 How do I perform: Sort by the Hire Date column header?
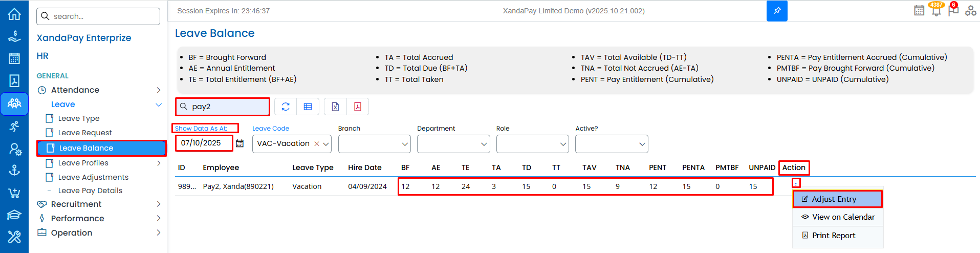365,167
